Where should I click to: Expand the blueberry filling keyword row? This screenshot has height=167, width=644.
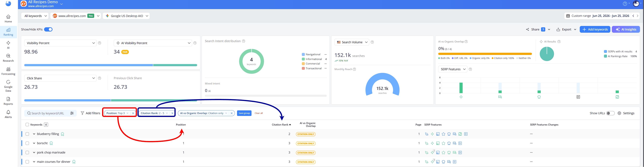(x=34, y=134)
